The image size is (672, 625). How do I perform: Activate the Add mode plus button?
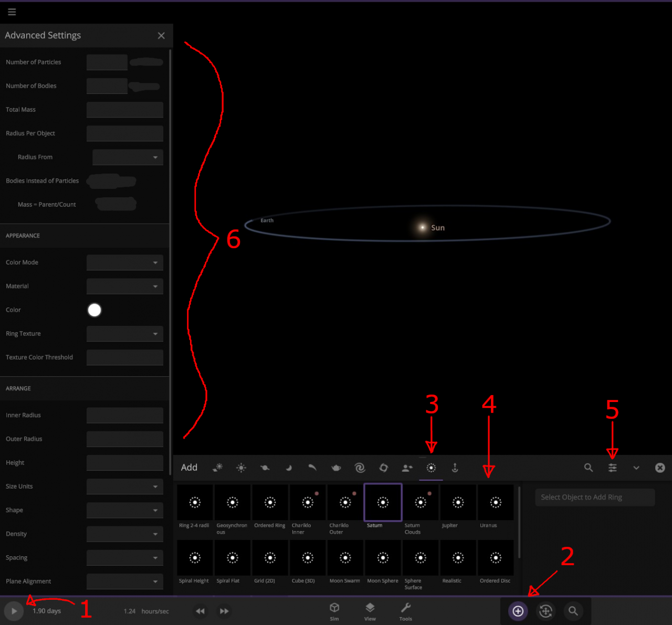point(518,611)
